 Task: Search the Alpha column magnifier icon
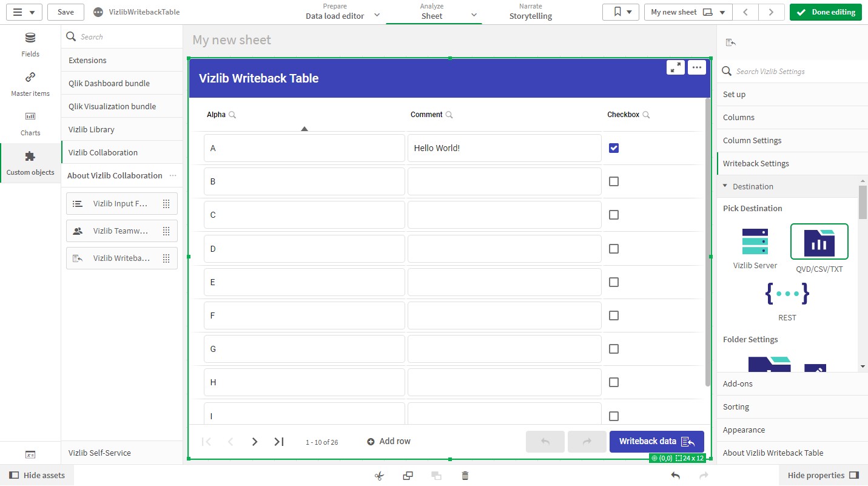232,115
